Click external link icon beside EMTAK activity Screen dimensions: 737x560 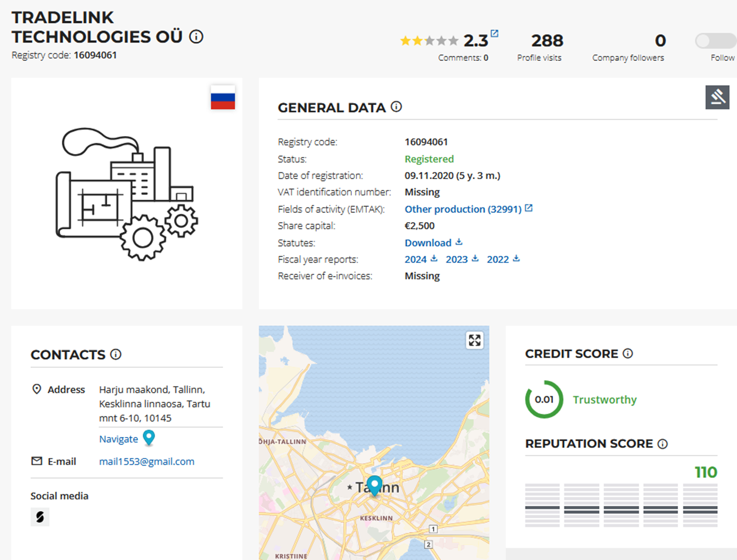tap(529, 208)
